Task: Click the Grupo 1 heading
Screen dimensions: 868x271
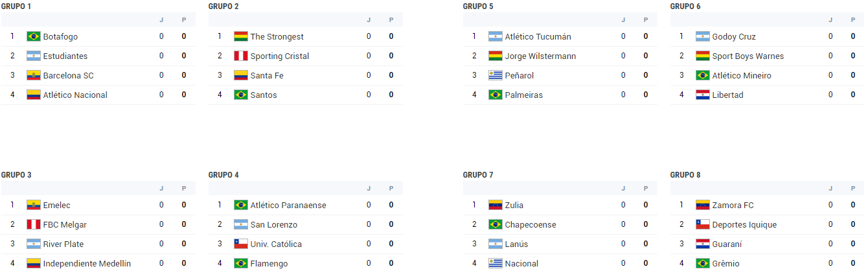Action: (16, 6)
